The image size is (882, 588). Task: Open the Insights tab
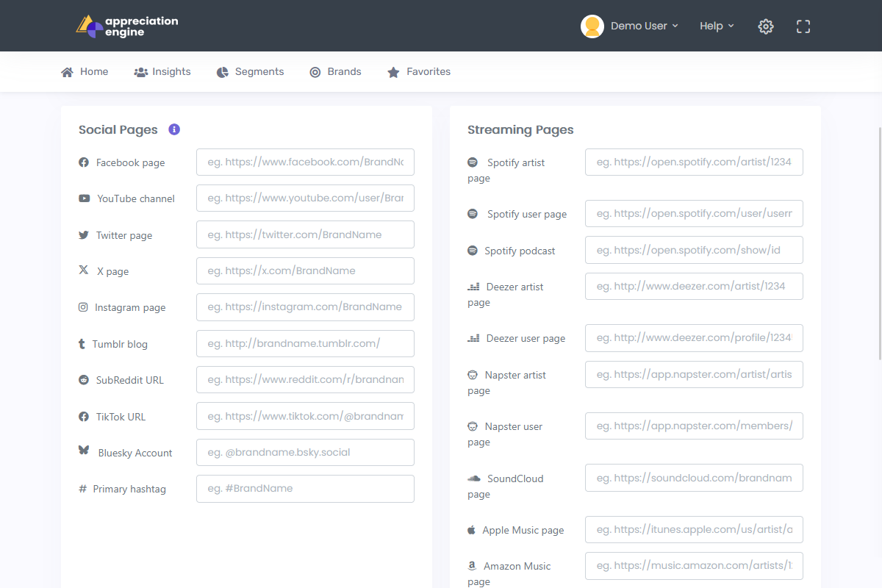pyautogui.click(x=162, y=72)
